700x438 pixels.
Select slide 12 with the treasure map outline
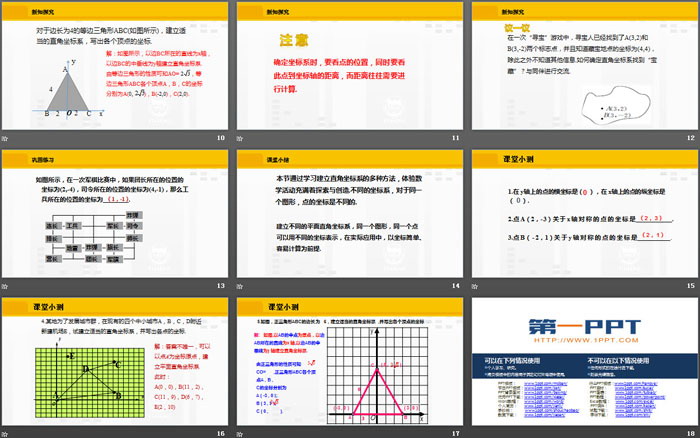(x=585, y=66)
